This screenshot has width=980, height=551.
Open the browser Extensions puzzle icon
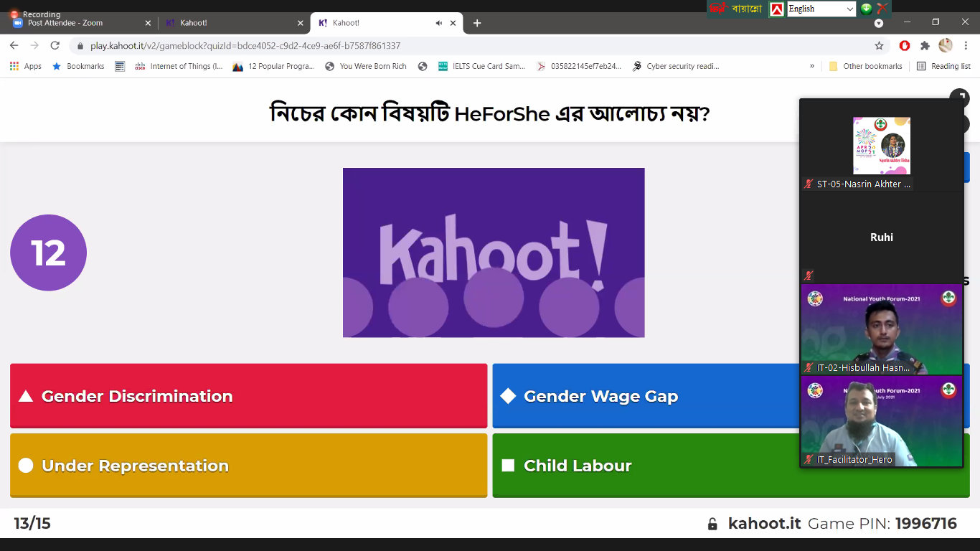pyautogui.click(x=925, y=45)
